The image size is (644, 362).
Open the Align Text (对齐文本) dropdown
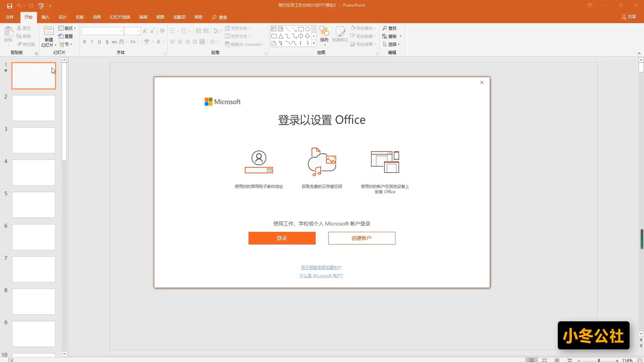pos(237,36)
